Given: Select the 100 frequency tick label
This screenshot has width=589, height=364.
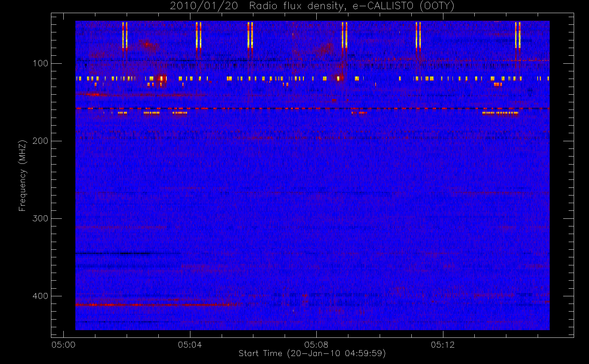Looking at the screenshot, I should 40,63.
